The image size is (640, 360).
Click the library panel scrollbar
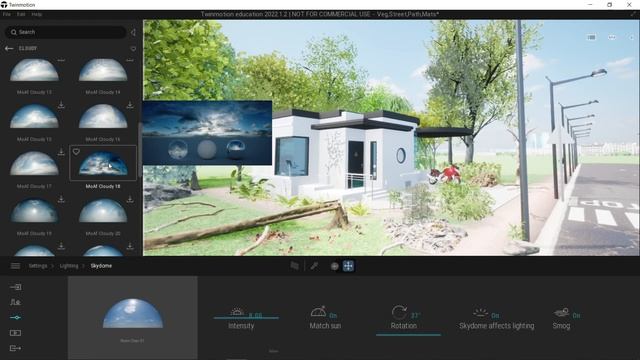140,149
